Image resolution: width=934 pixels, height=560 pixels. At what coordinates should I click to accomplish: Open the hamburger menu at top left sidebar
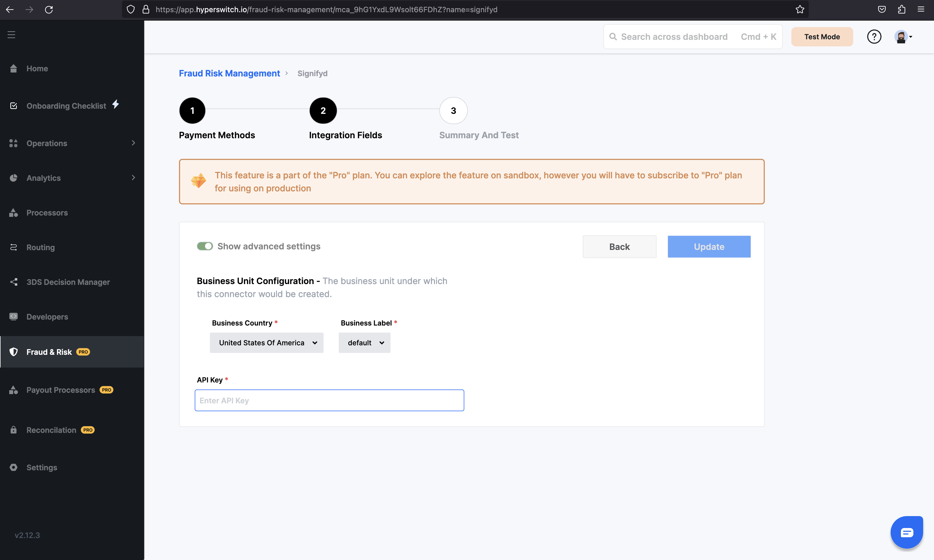(11, 34)
